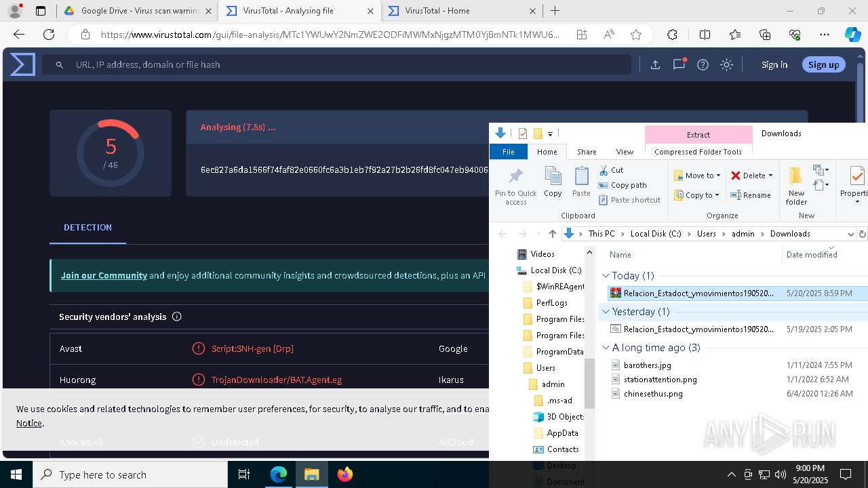Collapse the Today (1) group
The height and width of the screenshot is (488, 868).
tap(606, 276)
